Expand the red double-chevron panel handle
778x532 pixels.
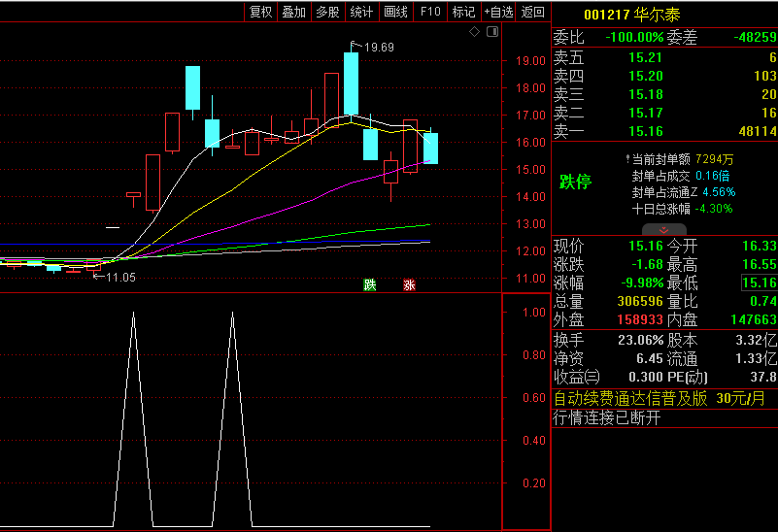click(x=664, y=229)
